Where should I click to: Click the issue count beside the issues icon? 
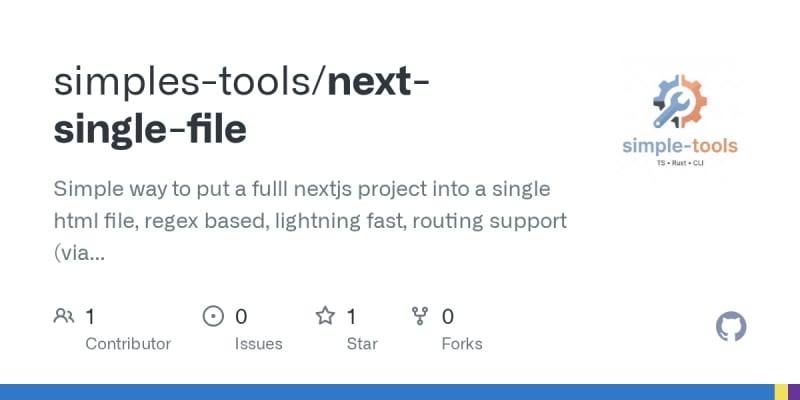pos(241,317)
